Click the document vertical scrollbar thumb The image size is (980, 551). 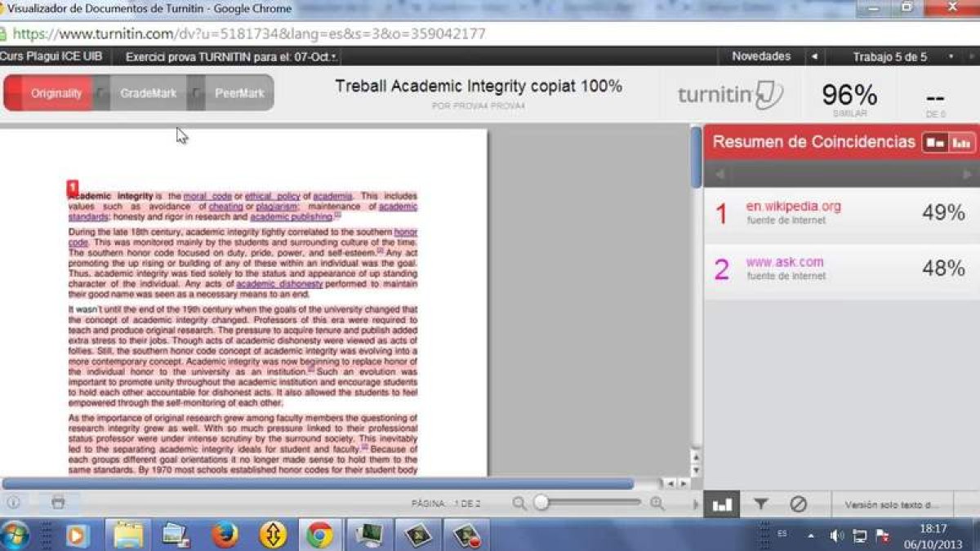point(696,157)
